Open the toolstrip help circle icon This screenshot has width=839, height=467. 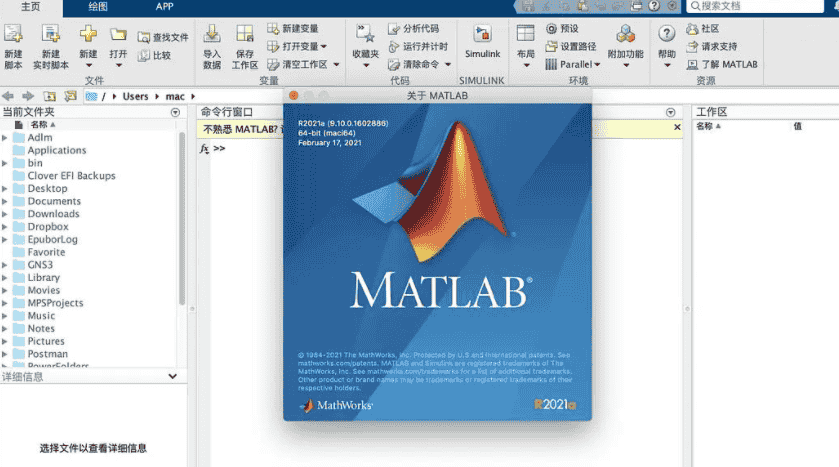point(654,6)
